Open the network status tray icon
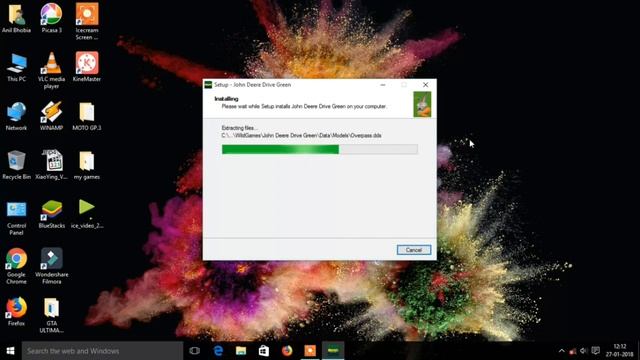Screen dimensions: 640x360 tap(573, 351)
